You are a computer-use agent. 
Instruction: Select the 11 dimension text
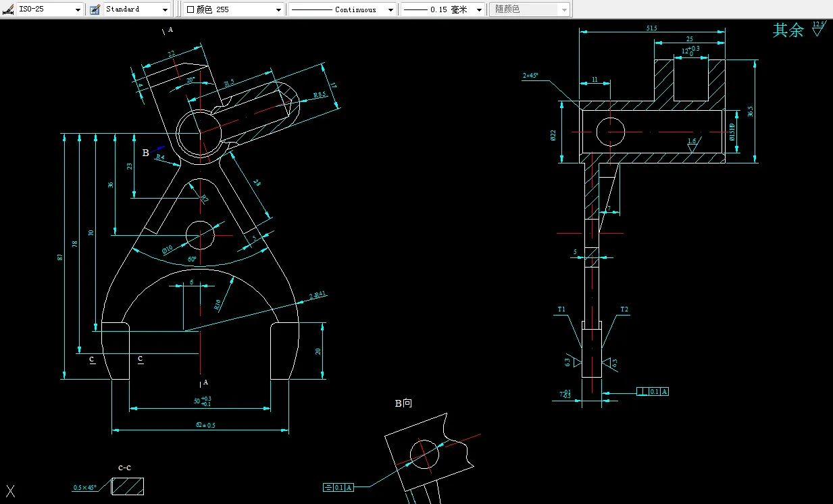pyautogui.click(x=595, y=79)
